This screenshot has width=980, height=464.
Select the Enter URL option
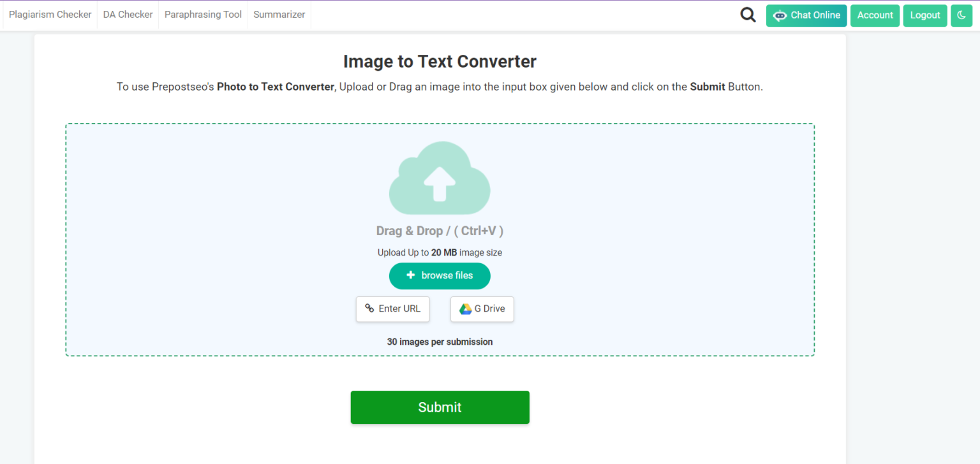click(393, 309)
